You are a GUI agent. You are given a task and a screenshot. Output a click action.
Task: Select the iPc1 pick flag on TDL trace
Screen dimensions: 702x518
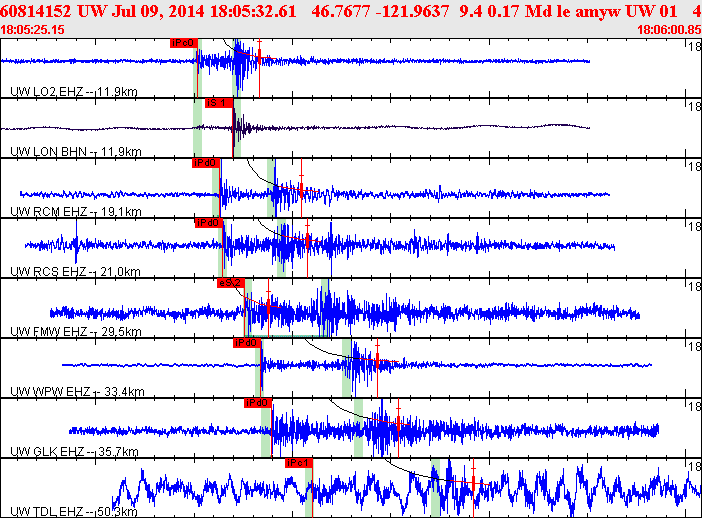pos(299,463)
